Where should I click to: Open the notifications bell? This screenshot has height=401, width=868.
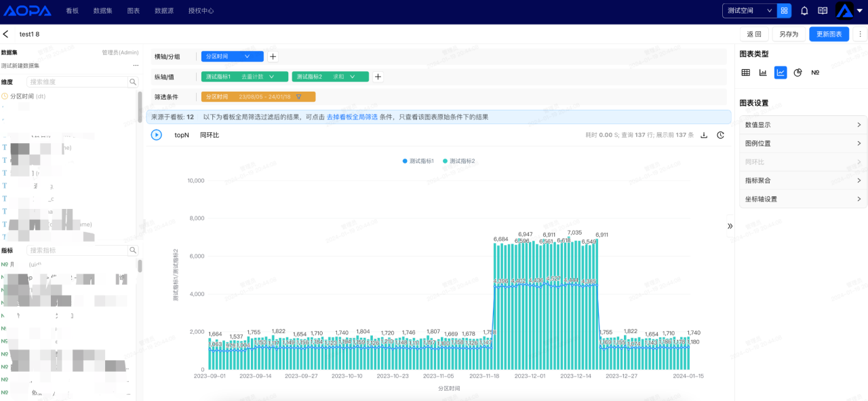804,11
